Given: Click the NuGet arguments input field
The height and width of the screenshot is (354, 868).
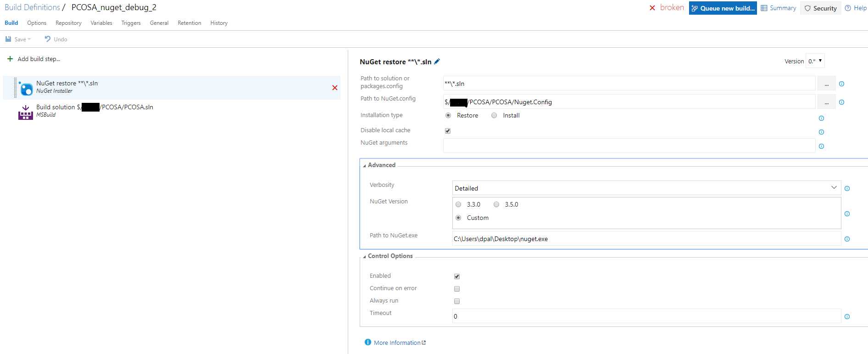Looking at the screenshot, I should tap(629, 146).
